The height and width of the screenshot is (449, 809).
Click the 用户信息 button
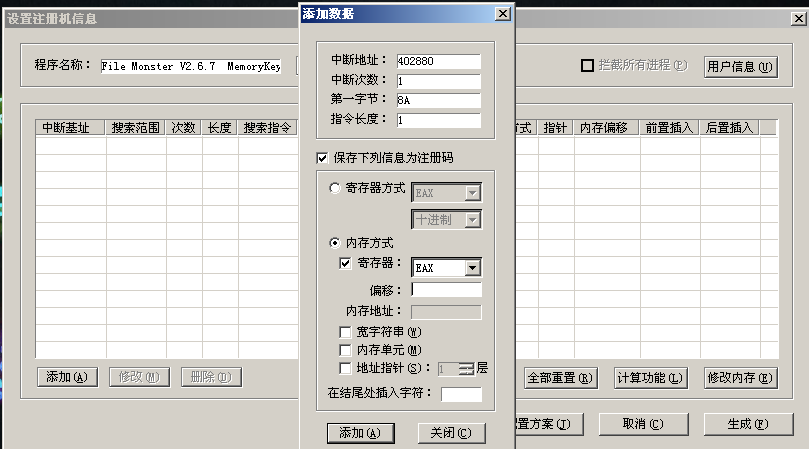coord(740,67)
